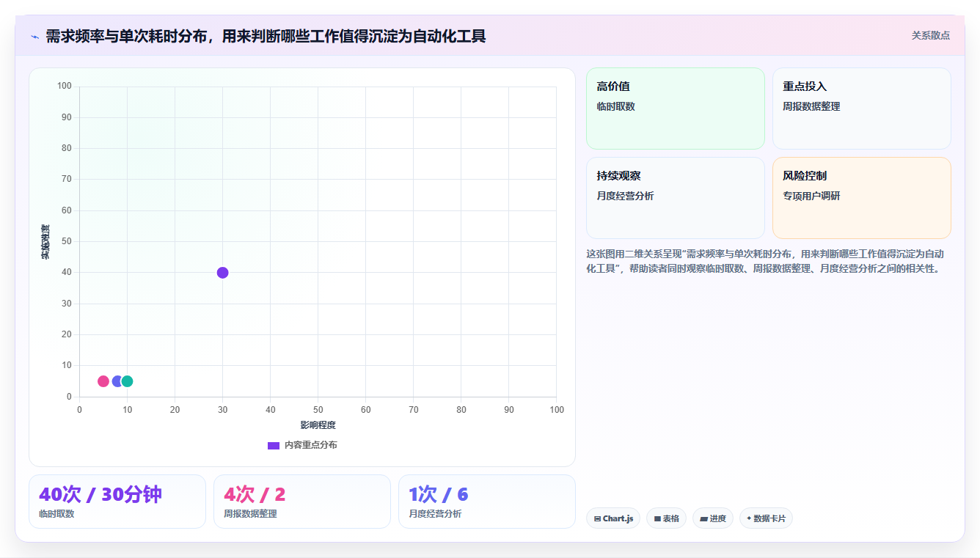Select the blue scatter point behind the teal one
Screen dimensions: 980x558
(x=116, y=381)
